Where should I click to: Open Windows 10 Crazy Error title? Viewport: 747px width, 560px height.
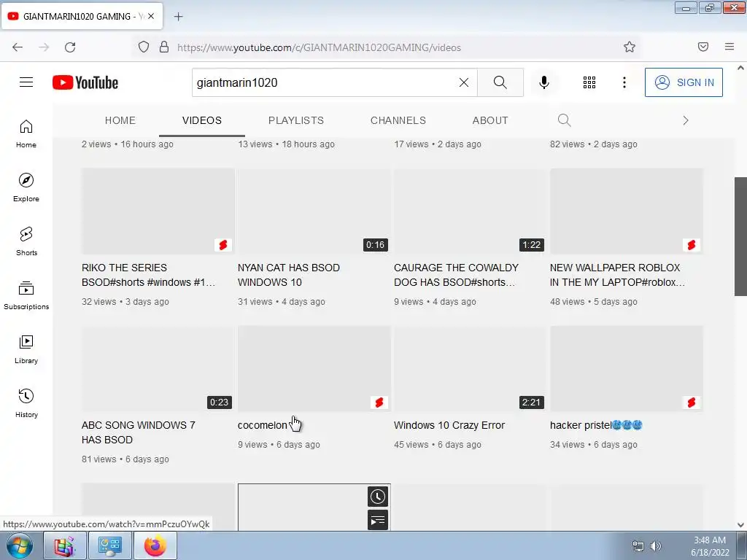(x=449, y=425)
